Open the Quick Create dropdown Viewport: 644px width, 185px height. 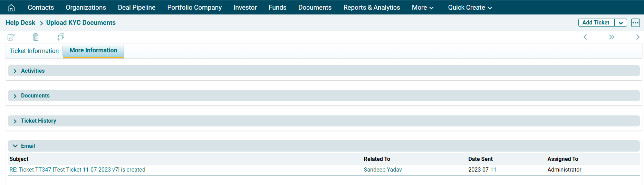470,8
